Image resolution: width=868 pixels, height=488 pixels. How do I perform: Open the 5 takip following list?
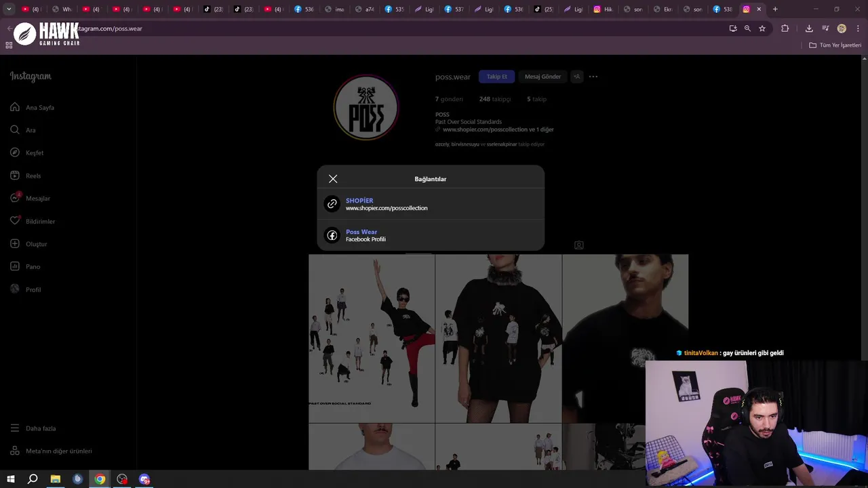click(536, 99)
